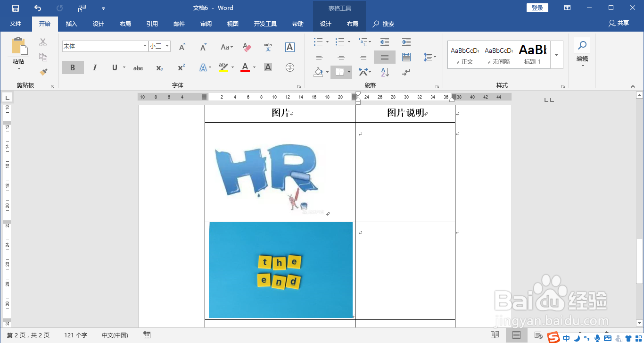Open the font size dropdown showing 小三
The height and width of the screenshot is (343, 644).
[167, 46]
